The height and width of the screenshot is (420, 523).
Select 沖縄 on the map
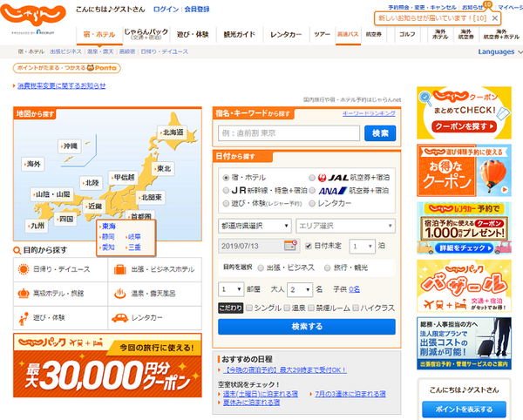[70, 146]
